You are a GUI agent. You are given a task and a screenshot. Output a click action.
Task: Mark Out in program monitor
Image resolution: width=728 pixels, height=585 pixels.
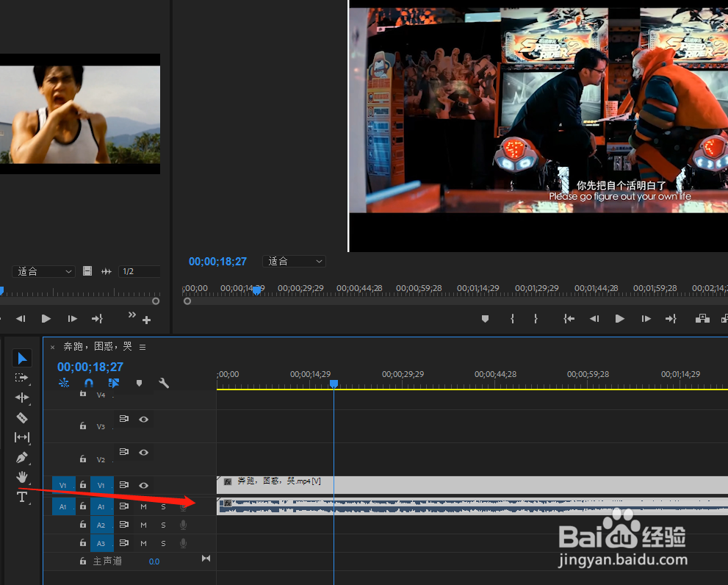coord(536,319)
